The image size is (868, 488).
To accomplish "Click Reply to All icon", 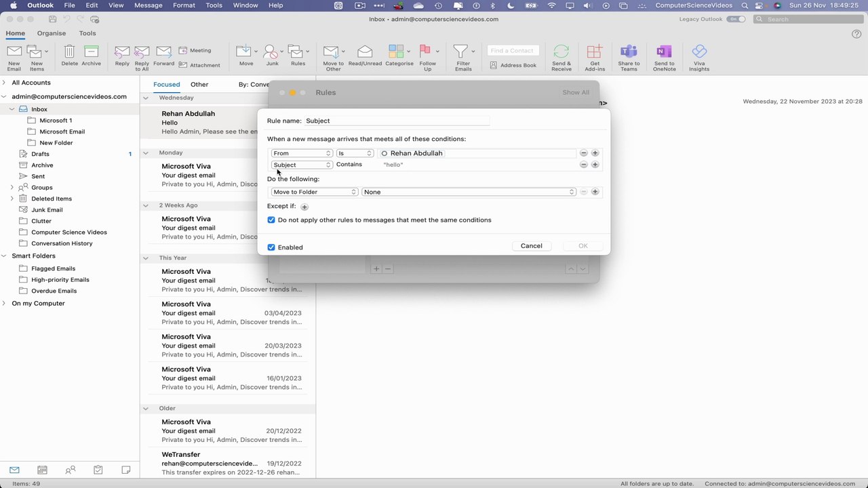I will [x=142, y=52].
